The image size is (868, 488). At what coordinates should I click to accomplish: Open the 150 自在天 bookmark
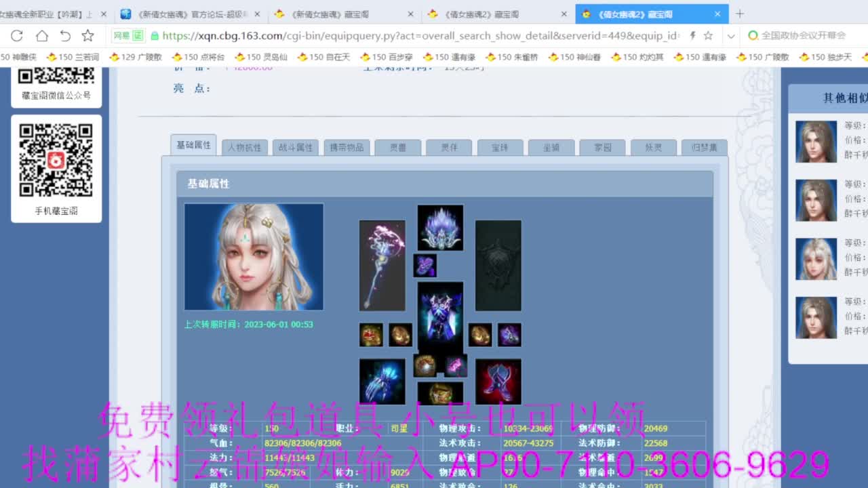point(323,58)
